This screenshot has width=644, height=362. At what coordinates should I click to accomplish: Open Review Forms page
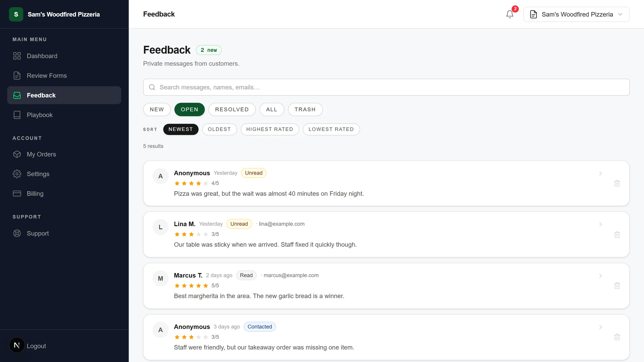(64, 76)
